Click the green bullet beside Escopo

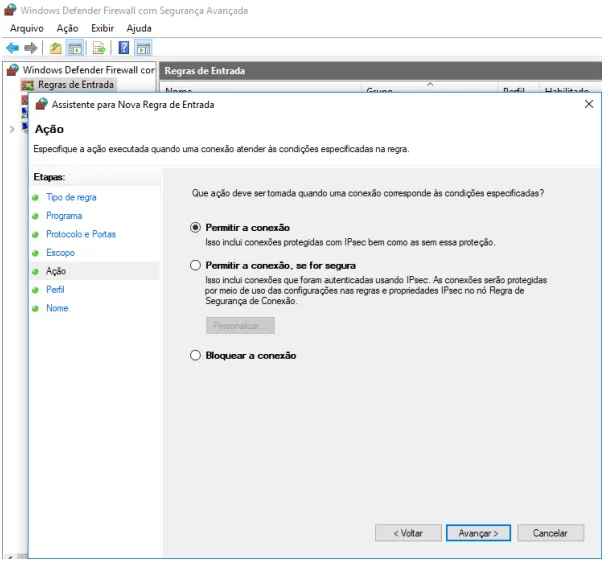35,253
